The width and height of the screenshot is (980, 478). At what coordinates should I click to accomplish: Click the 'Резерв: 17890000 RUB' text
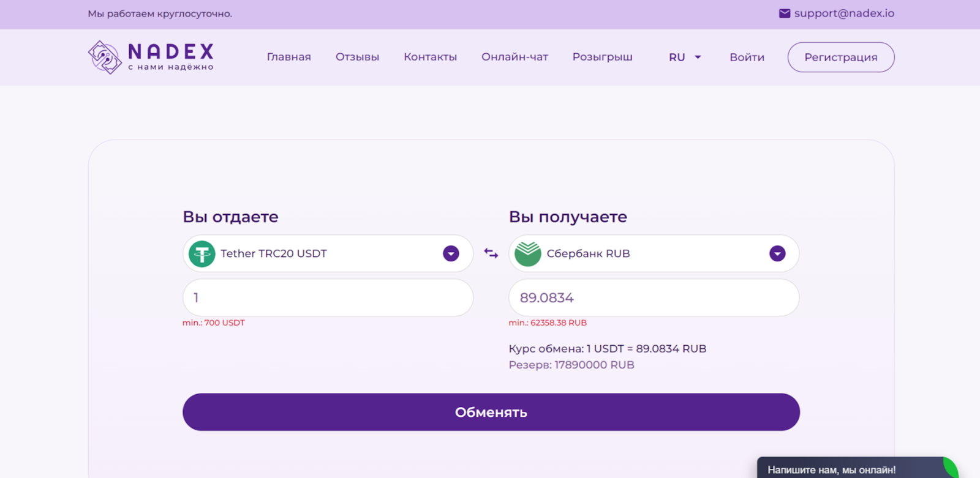[571, 365]
